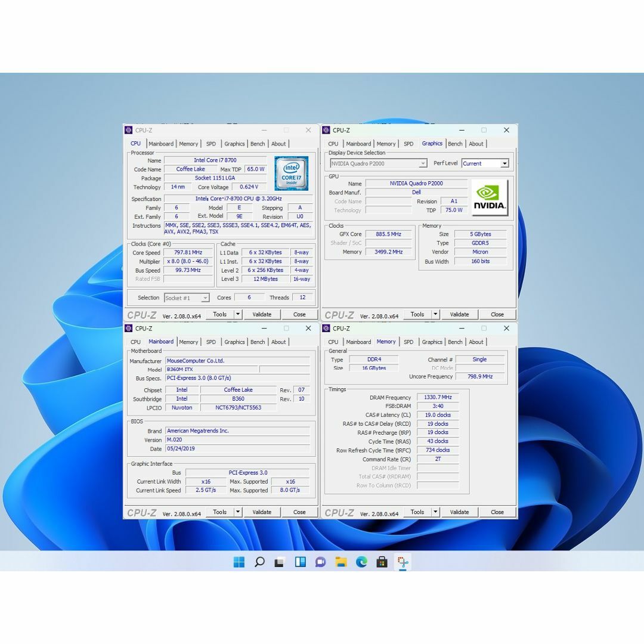This screenshot has width=644, height=644.
Task: Expand the Socket #1 selection dropdown
Action: (205, 298)
